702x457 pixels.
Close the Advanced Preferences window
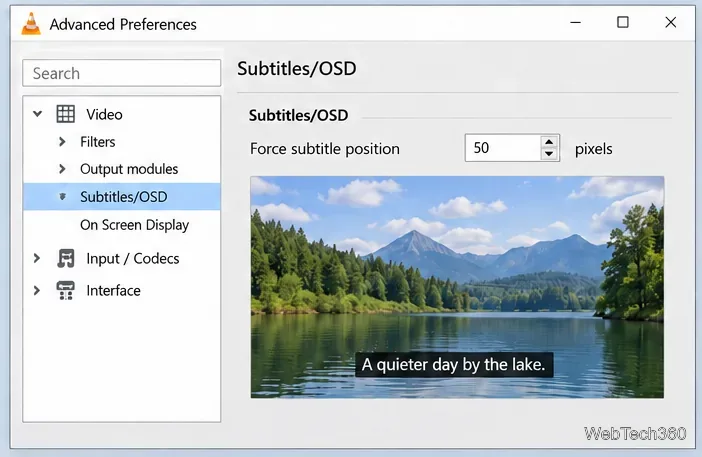tap(671, 22)
